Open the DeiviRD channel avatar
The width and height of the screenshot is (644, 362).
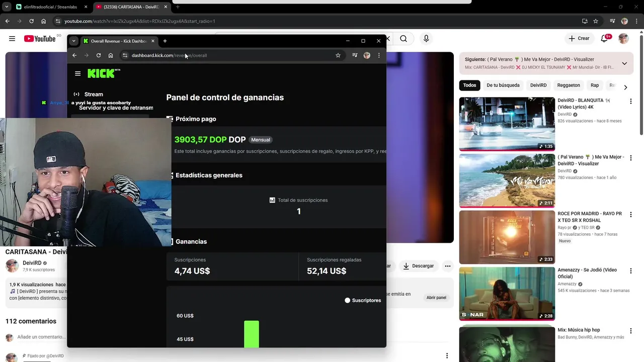[x=12, y=266]
